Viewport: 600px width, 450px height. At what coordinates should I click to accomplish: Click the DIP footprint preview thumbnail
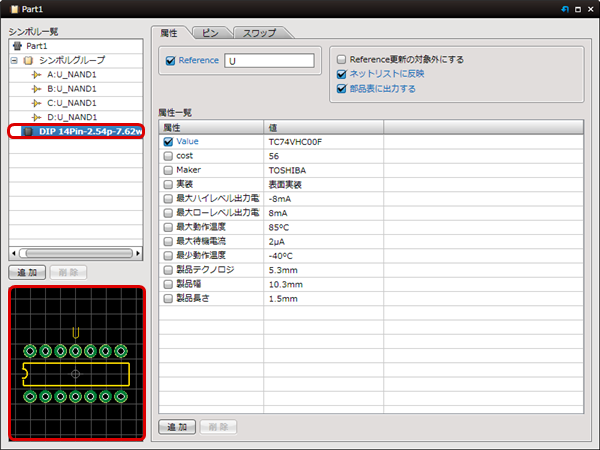77,363
